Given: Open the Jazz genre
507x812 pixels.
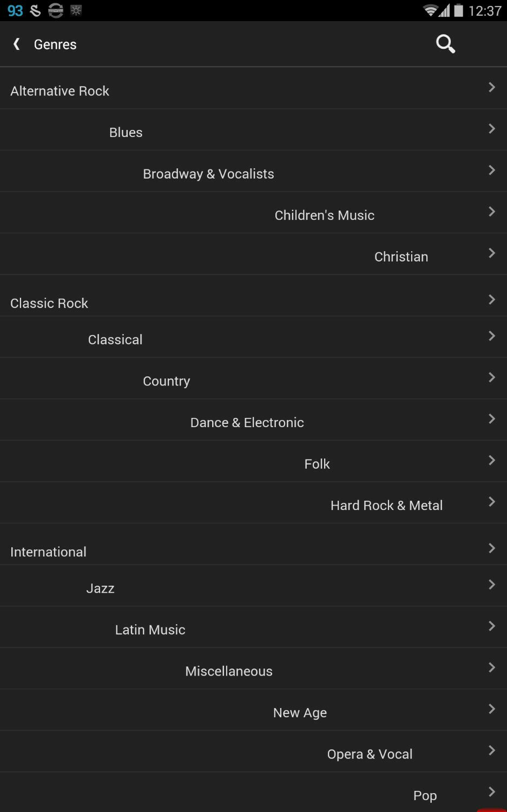Looking at the screenshot, I should [100, 588].
